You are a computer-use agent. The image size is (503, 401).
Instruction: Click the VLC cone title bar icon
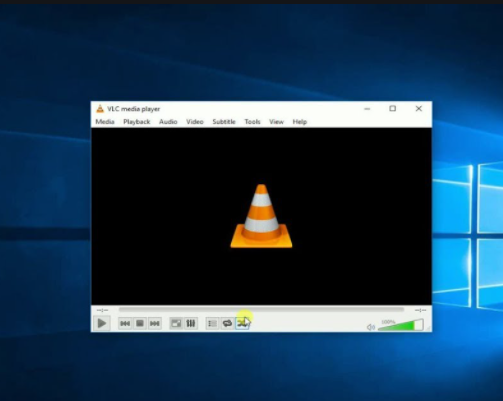[100, 109]
